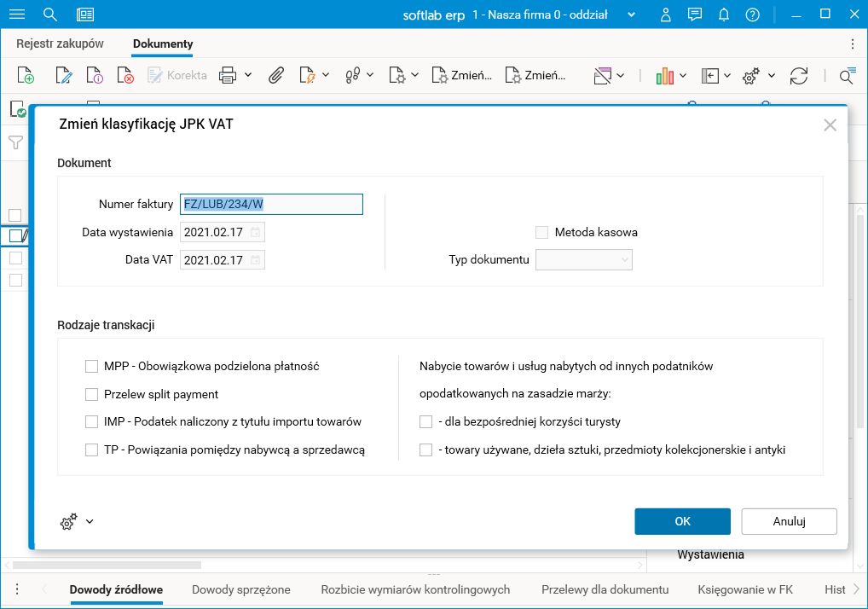Check TP - Powiązania pomiędzy nabywcą a sprzedawcą
The image size is (868, 609).
click(91, 450)
